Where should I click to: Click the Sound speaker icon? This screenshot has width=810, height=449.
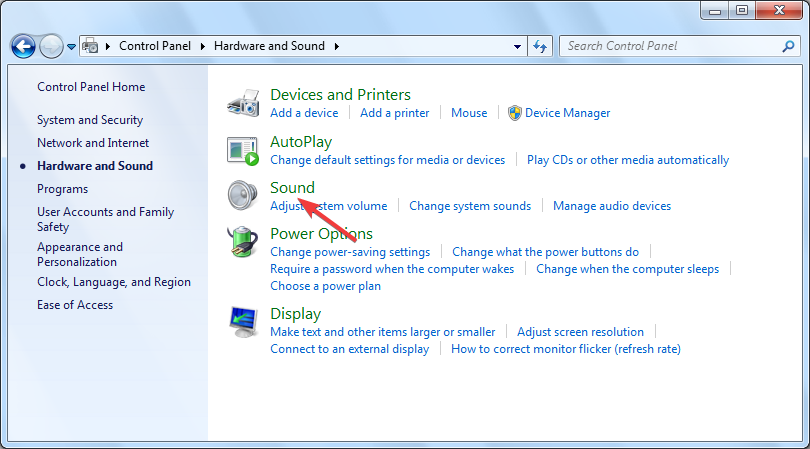click(243, 195)
